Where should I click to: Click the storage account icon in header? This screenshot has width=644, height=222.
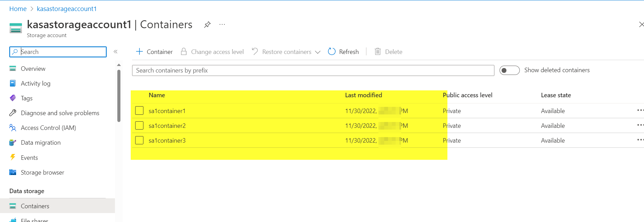[15, 28]
